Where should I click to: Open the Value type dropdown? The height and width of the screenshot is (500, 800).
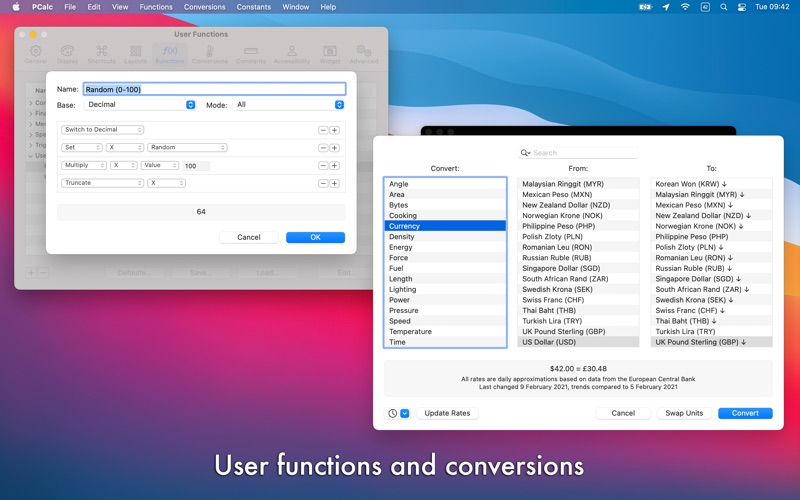pyautogui.click(x=160, y=165)
